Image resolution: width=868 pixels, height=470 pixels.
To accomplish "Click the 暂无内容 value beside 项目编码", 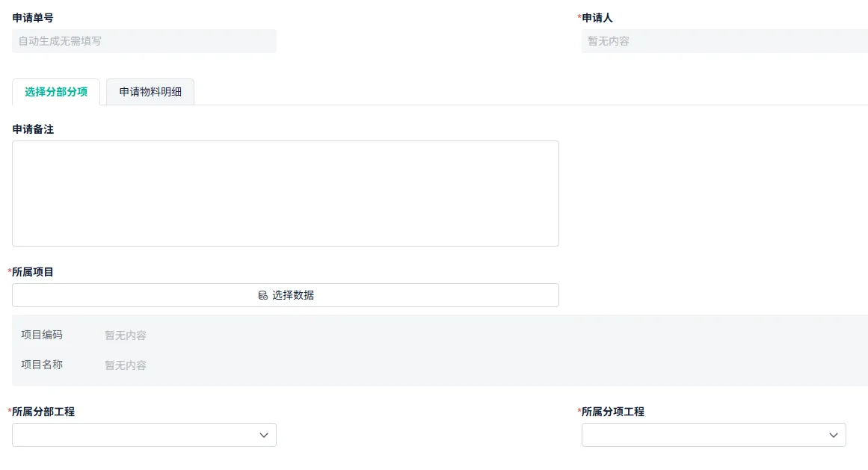I will (x=126, y=336).
